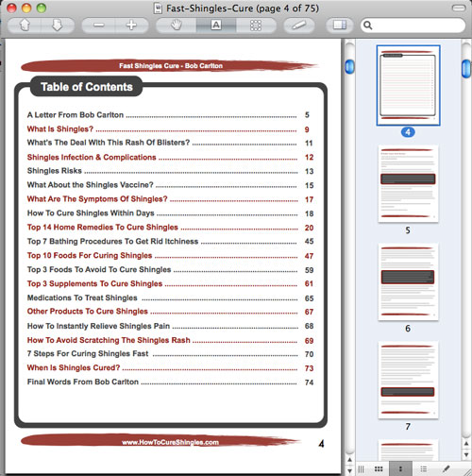This screenshot has height=476, width=472.
Task: Click 'Shingles Infection & Complications' entry
Action: pos(92,157)
